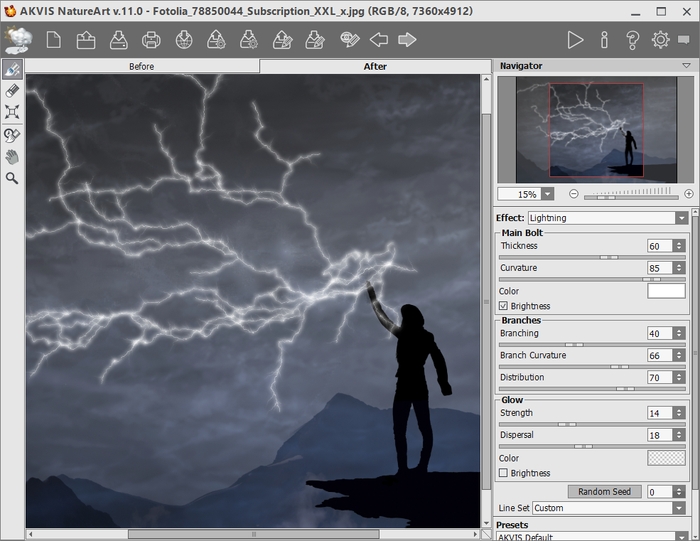The image size is (700, 541).
Task: Click the Random Seed button
Action: pos(604,491)
